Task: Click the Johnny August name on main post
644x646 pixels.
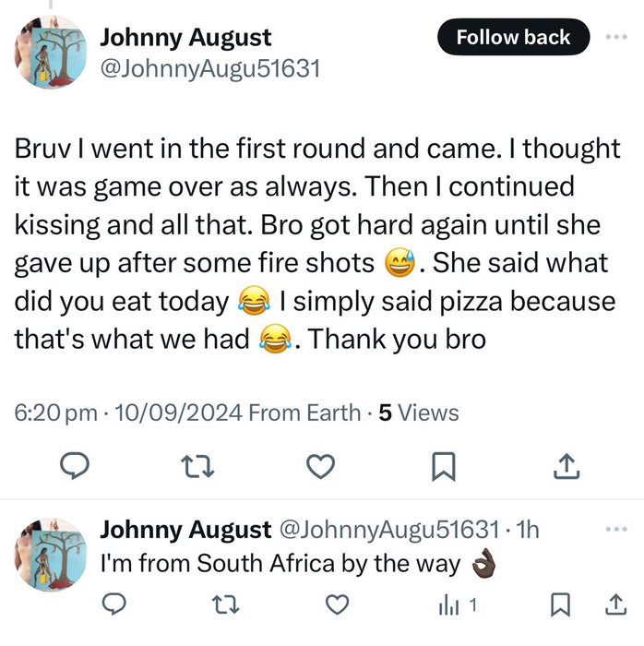Action: click(x=185, y=38)
